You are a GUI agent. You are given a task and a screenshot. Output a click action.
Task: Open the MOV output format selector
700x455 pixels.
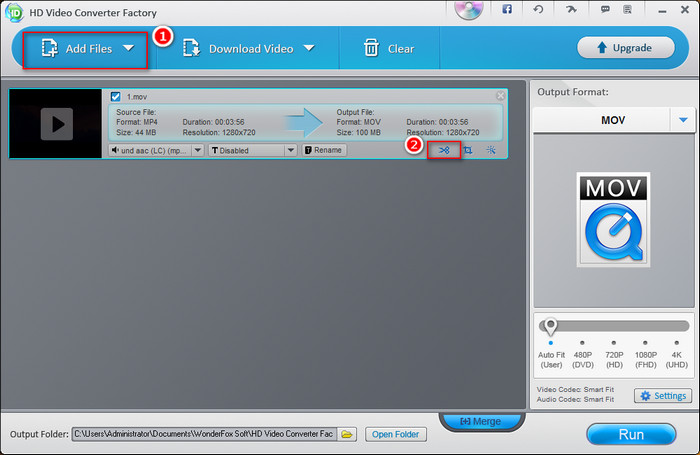[613, 120]
